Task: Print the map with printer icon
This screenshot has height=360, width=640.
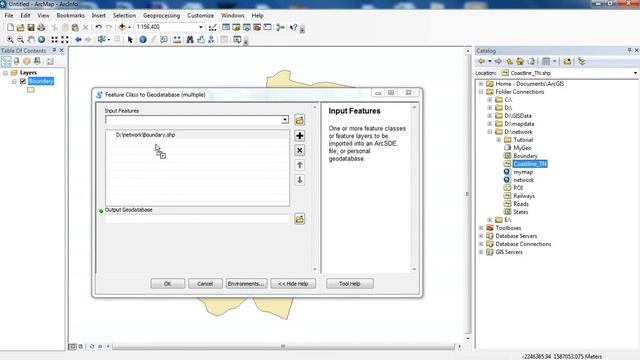Action: 41,27
